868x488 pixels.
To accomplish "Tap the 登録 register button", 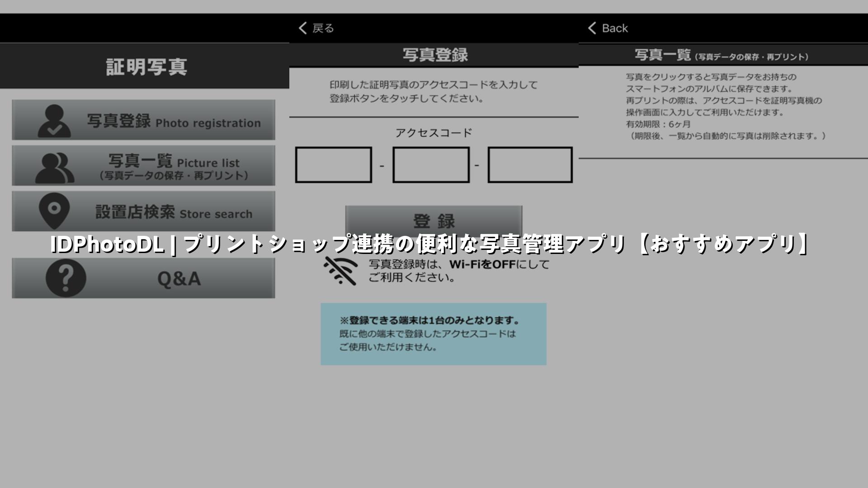I will [x=434, y=221].
